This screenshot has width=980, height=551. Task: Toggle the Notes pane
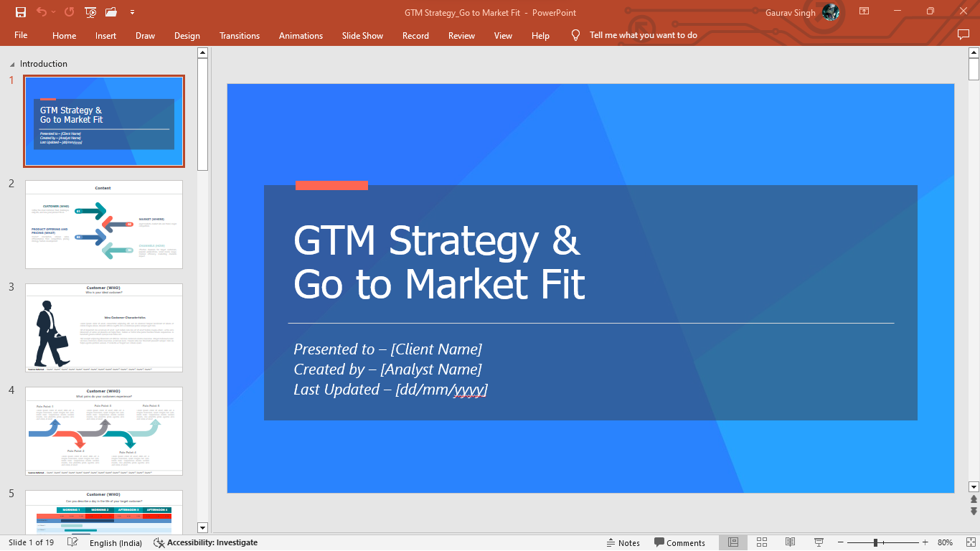point(623,543)
